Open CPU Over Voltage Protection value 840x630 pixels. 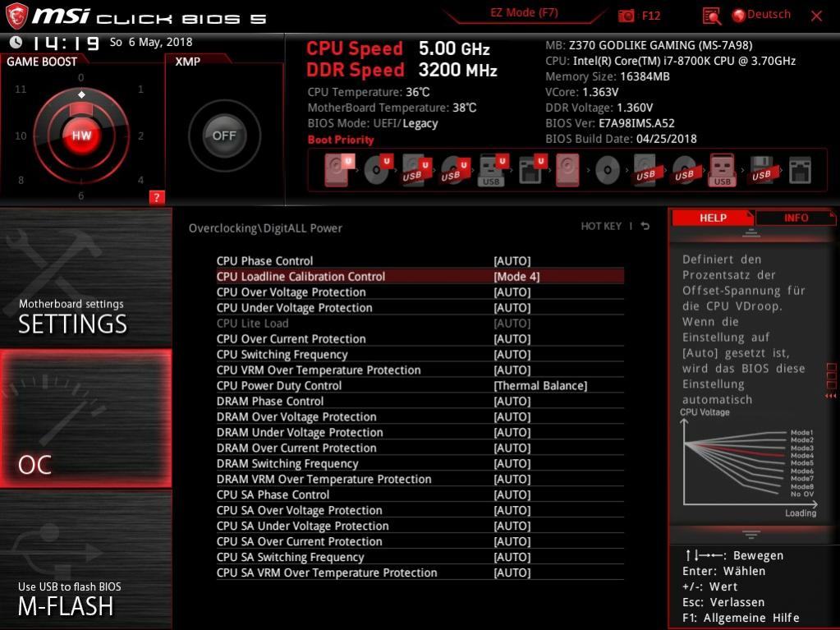click(x=512, y=292)
